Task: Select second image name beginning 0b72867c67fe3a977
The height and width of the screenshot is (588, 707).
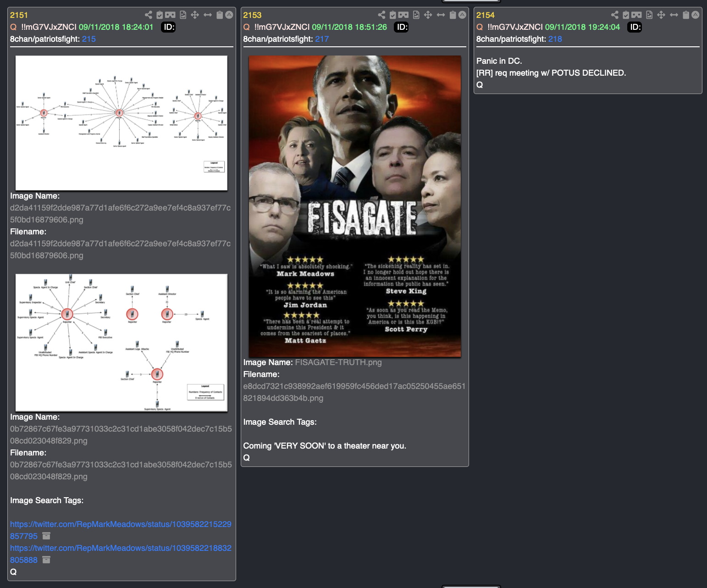Action: click(x=121, y=435)
